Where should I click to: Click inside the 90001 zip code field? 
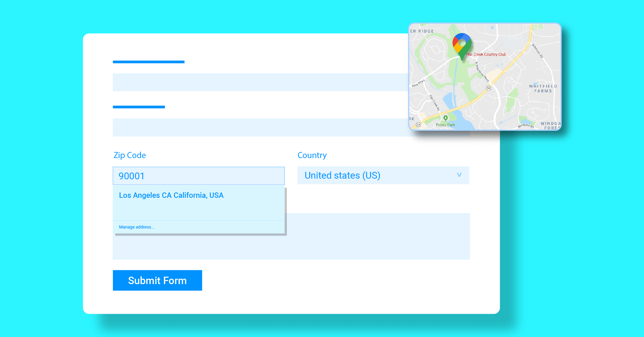198,176
